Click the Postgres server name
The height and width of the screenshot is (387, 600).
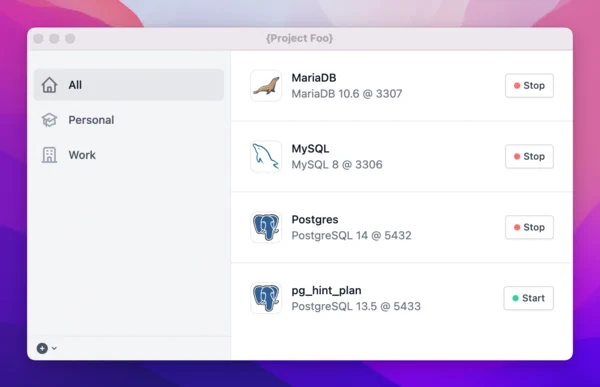point(315,219)
